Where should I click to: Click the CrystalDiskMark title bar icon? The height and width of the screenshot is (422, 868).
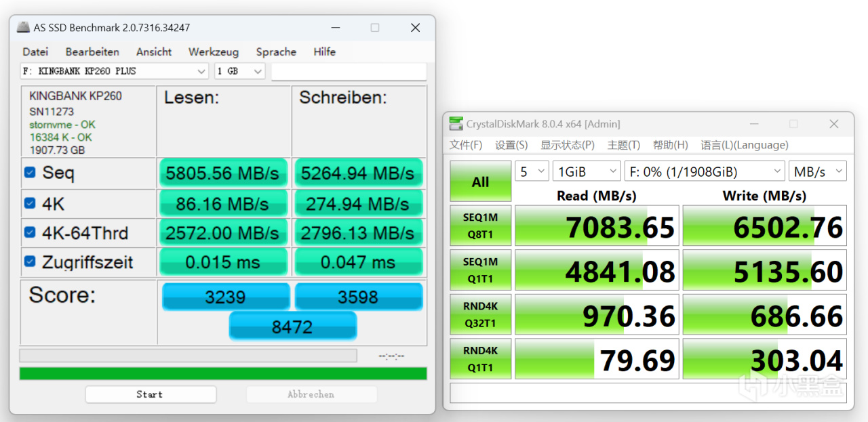click(457, 124)
